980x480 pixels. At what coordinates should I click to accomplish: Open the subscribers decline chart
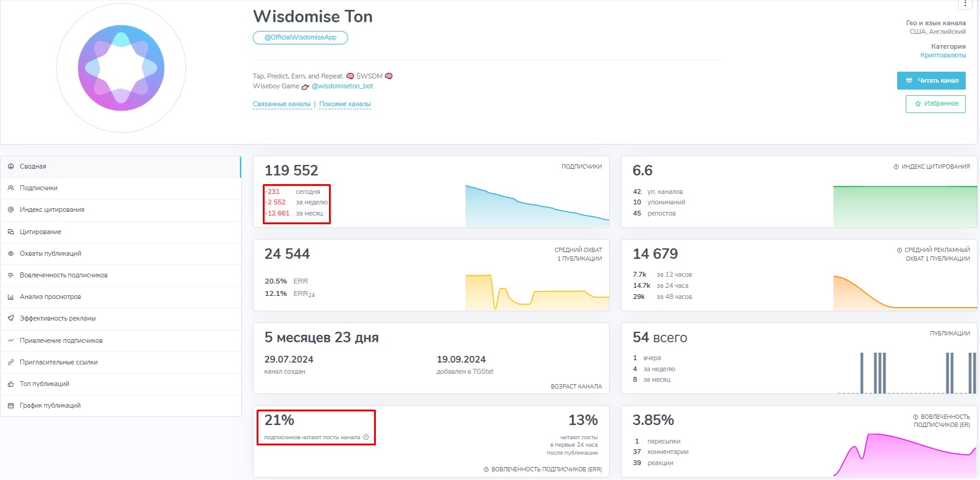pyautogui.click(x=537, y=206)
